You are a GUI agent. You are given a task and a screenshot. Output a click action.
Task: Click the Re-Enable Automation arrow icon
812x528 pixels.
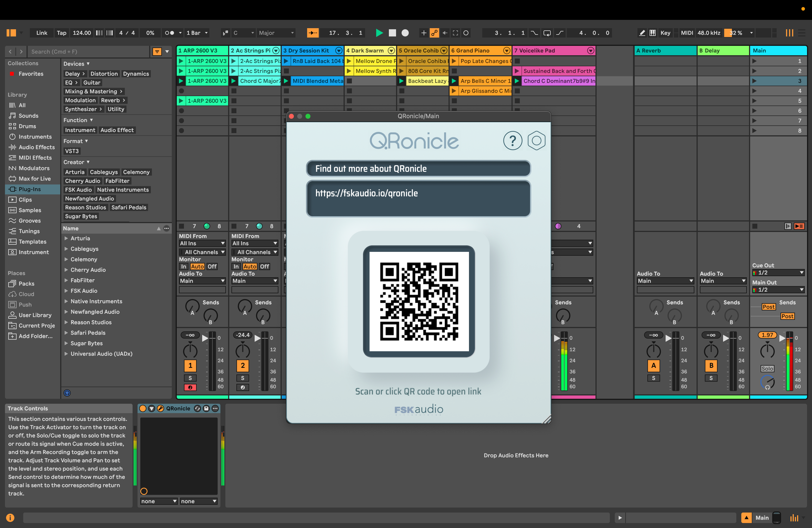coord(445,33)
